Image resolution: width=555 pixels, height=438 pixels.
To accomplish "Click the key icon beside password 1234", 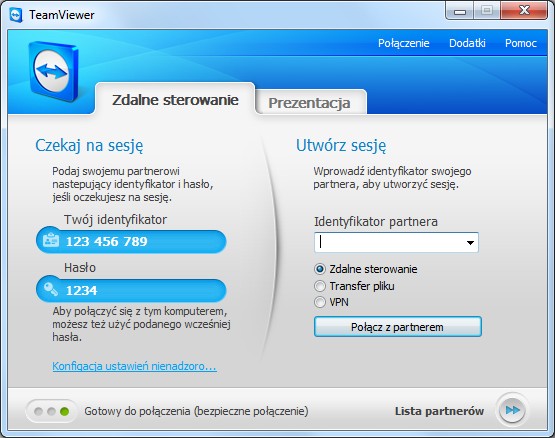I will pyautogui.click(x=51, y=289).
